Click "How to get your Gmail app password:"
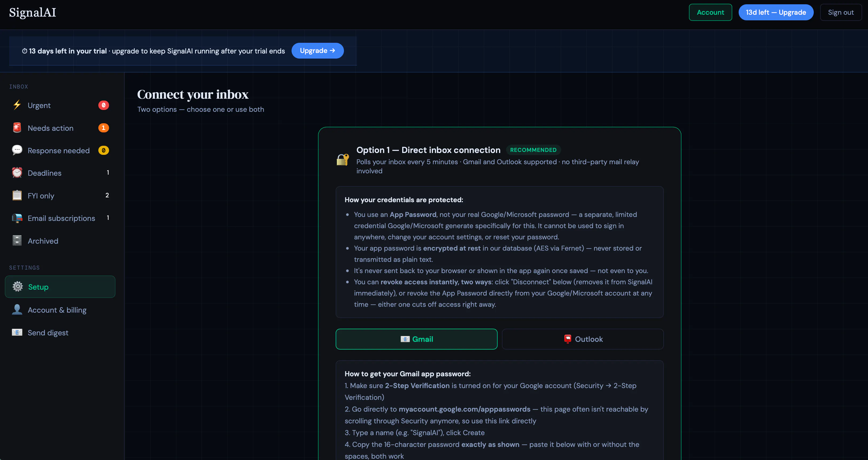 tap(407, 374)
